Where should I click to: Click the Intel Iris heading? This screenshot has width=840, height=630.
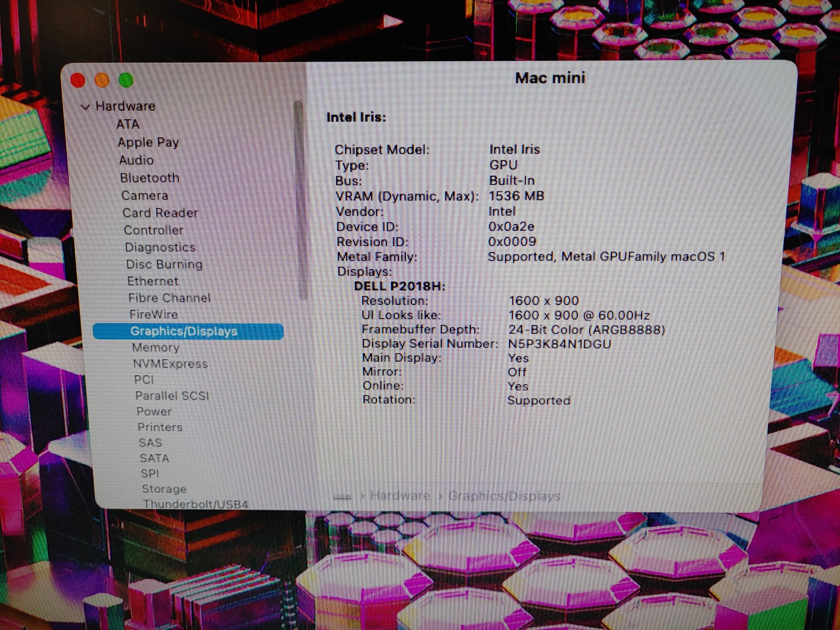point(356,117)
